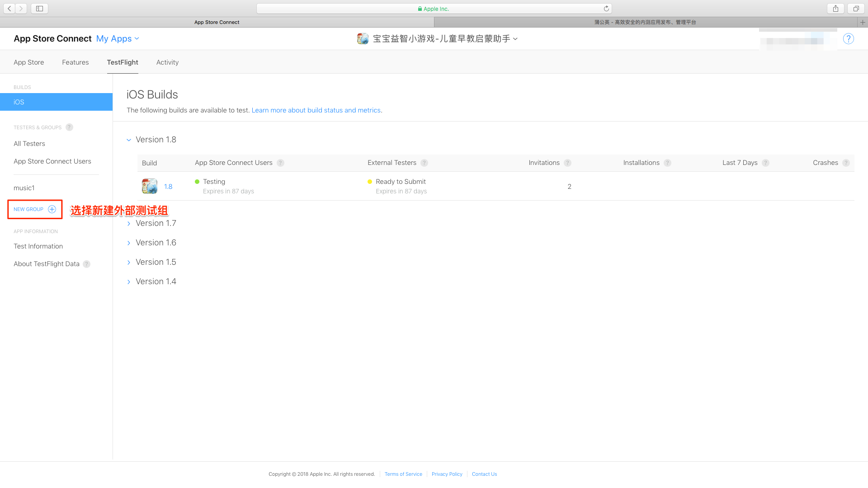Select iOS under Builds in sidebar
Viewport: 868px width, 488px height.
tap(56, 102)
